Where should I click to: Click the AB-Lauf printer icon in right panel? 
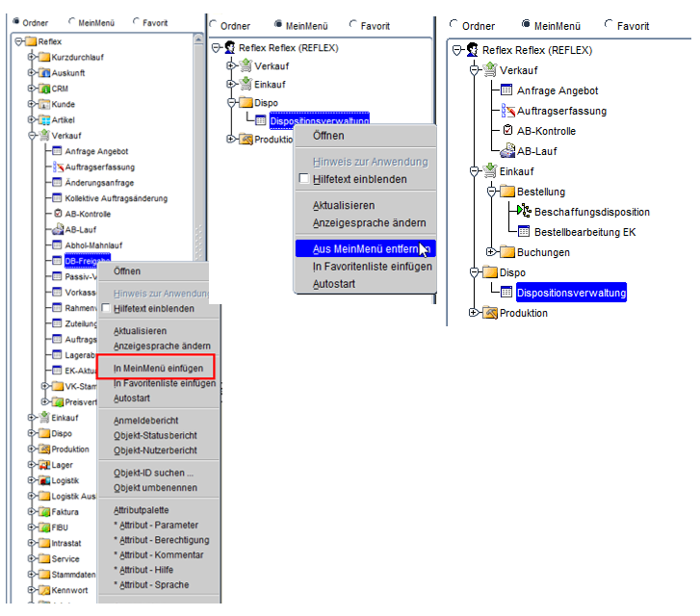507,150
